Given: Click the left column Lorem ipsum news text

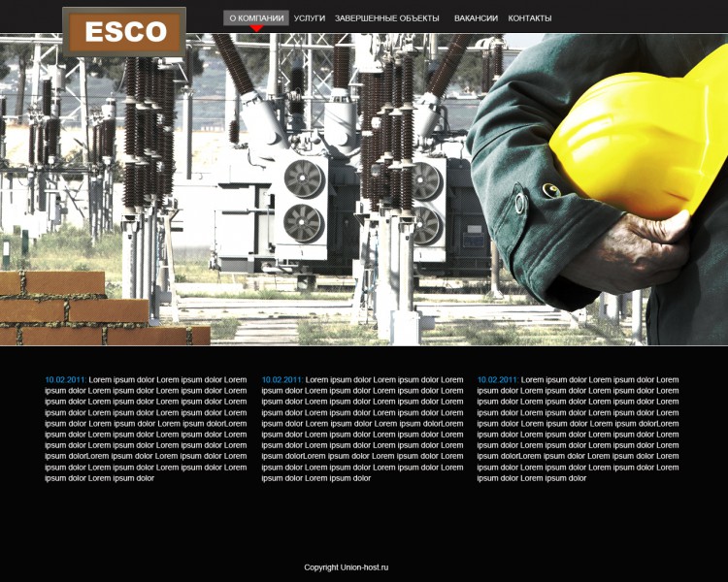Looking at the screenshot, I should (146, 429).
